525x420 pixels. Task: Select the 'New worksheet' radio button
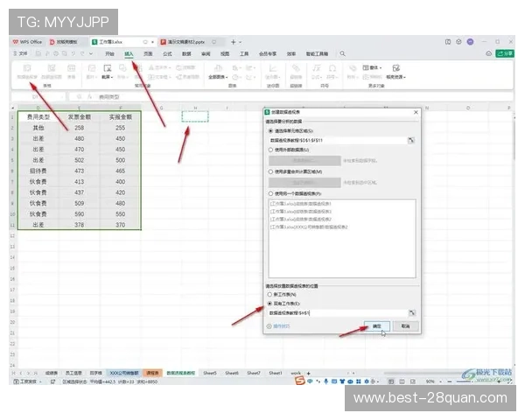click(269, 294)
